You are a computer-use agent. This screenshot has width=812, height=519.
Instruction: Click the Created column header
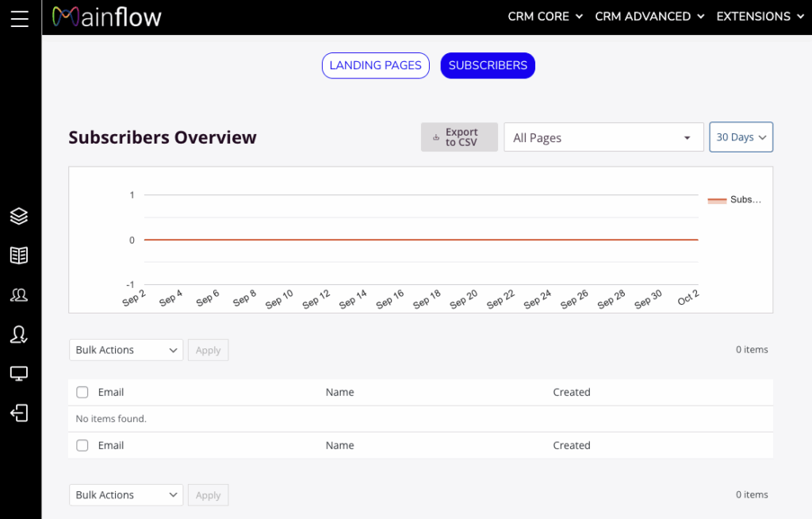(572, 392)
